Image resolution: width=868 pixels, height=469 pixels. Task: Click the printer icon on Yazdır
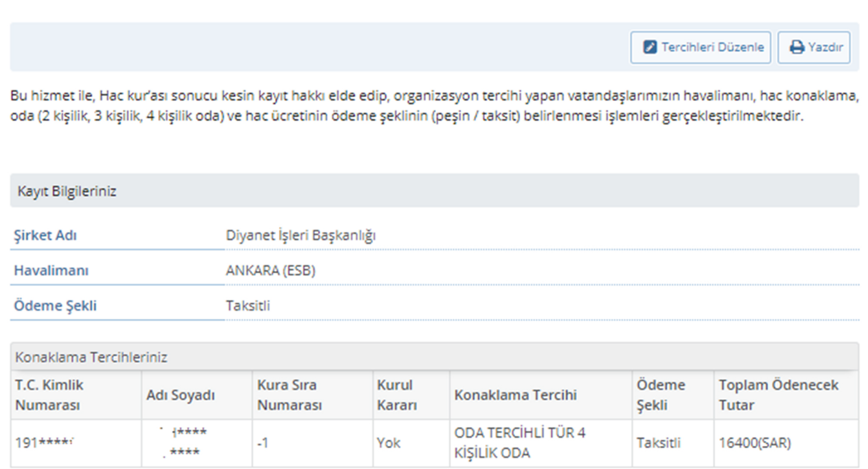[796, 47]
